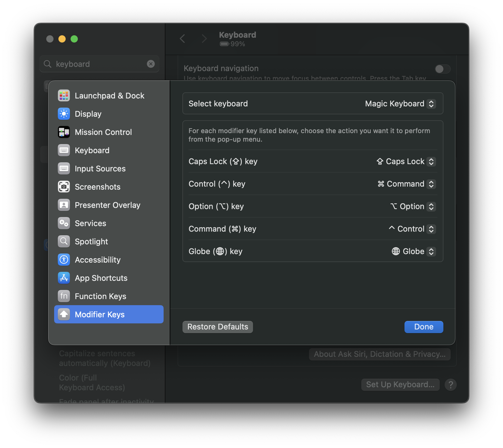Select the Modifier Keys category
This screenshot has width=503, height=448.
pos(109,315)
